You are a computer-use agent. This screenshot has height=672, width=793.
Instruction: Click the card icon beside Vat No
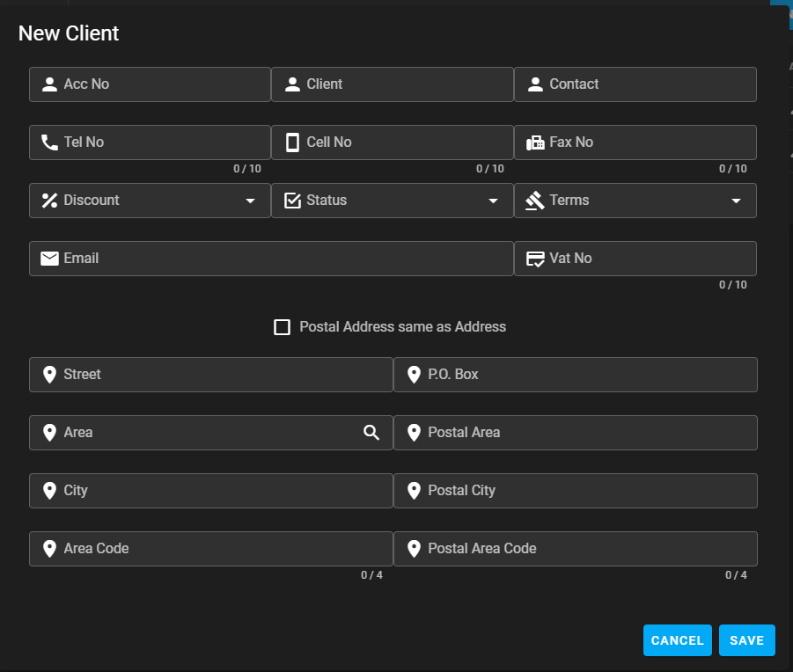click(535, 259)
